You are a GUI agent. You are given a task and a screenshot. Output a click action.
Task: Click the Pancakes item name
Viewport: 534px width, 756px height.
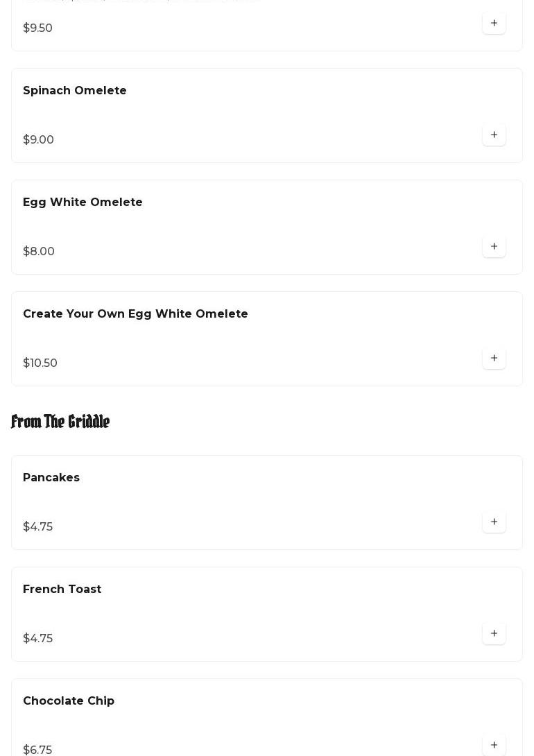pyautogui.click(x=51, y=478)
